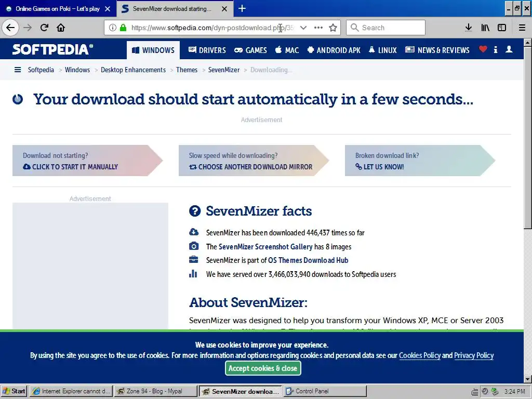The height and width of the screenshot is (399, 532).
Task: Click the briefcase icon beside hub line
Action: [193, 260]
